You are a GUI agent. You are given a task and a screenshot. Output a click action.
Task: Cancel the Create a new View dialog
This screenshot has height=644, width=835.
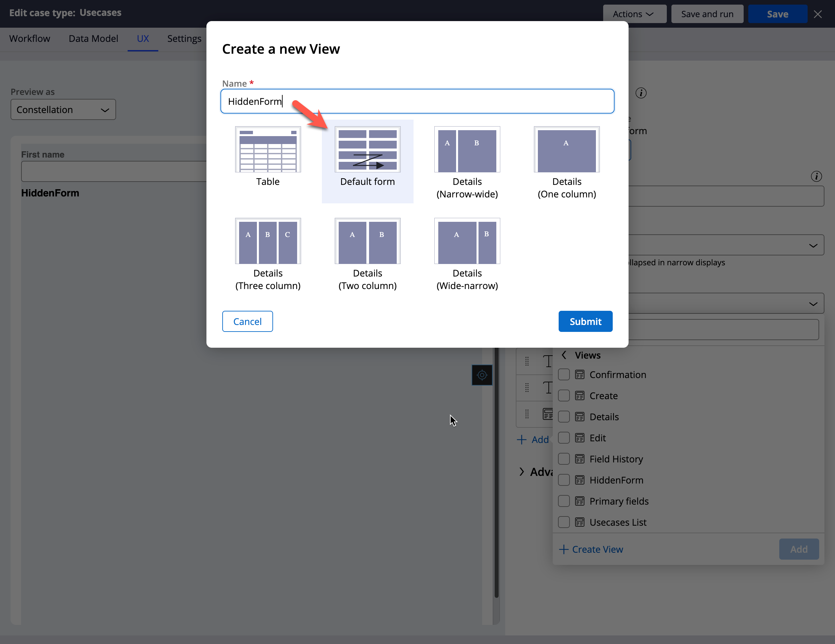pos(247,321)
